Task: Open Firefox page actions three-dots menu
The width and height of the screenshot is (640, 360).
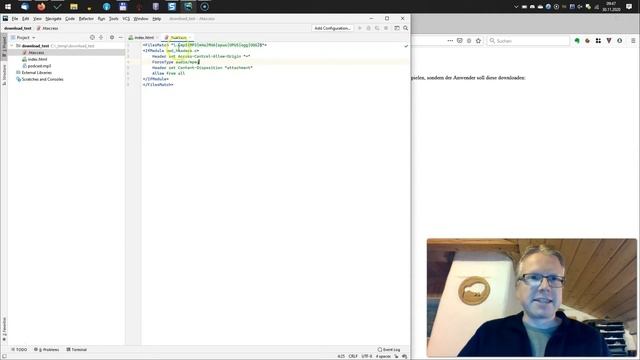Action: 450,41
